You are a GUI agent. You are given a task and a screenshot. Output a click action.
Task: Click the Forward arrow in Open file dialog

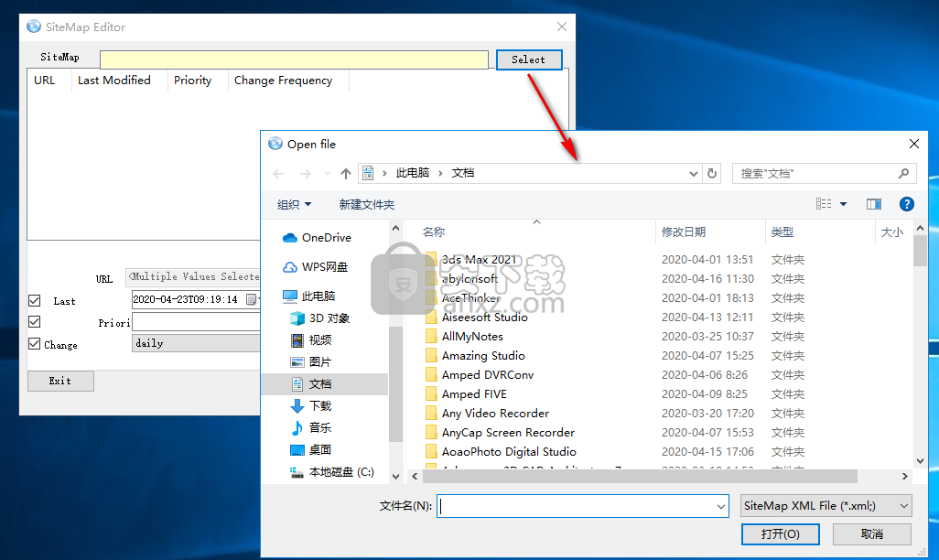point(306,174)
